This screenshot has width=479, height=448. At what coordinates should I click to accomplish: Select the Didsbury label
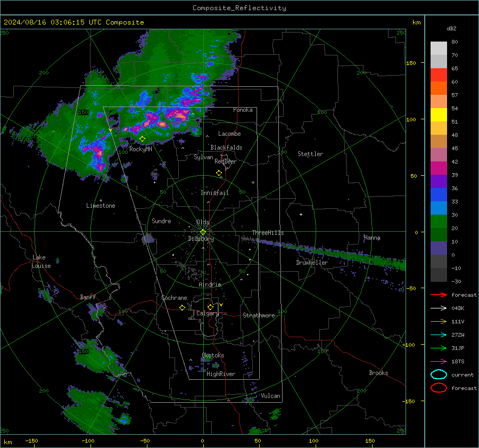201,239
